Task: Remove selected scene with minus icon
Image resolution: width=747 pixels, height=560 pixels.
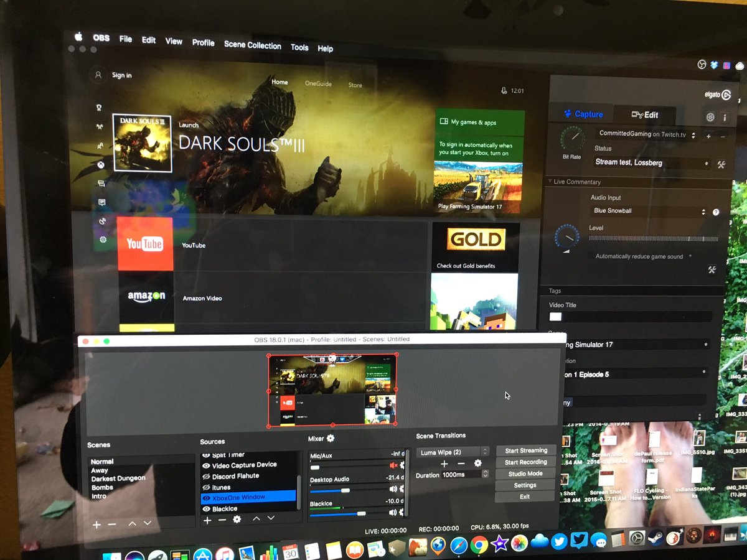Action: click(x=112, y=525)
